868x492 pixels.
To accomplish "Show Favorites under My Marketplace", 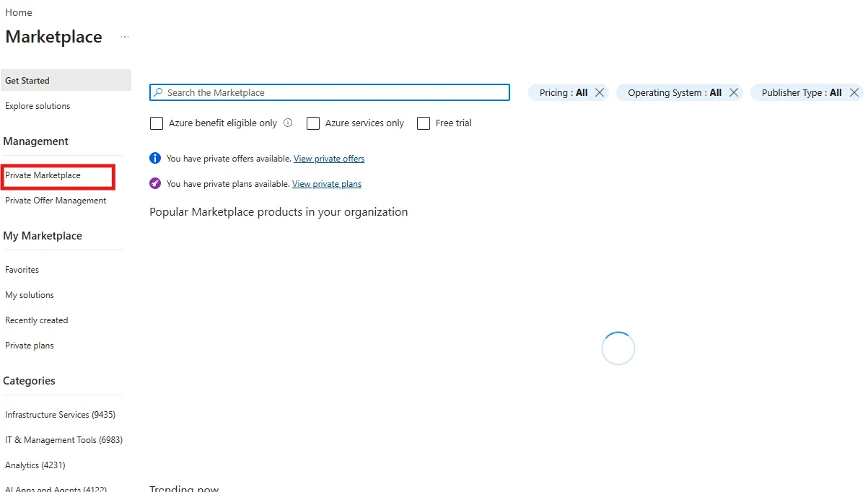I will [22, 270].
